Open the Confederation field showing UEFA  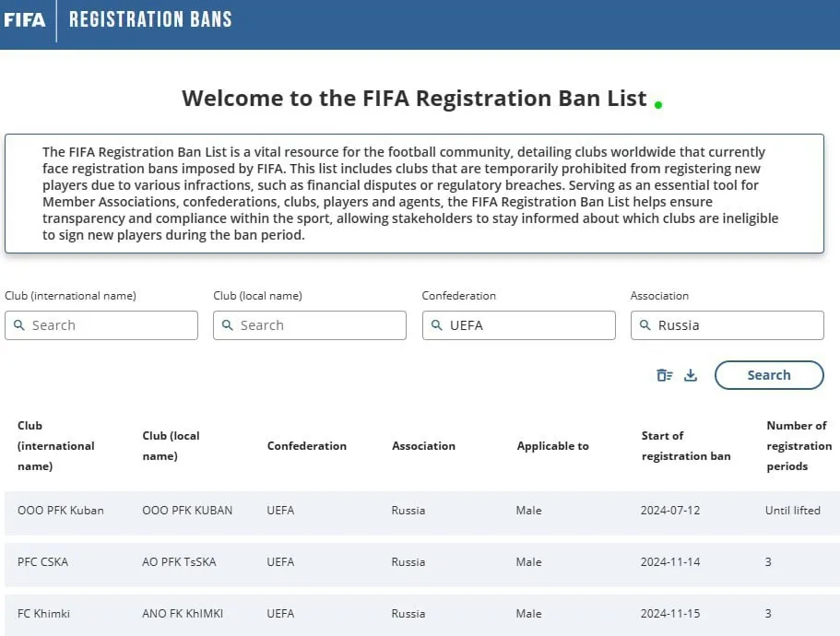coord(518,325)
